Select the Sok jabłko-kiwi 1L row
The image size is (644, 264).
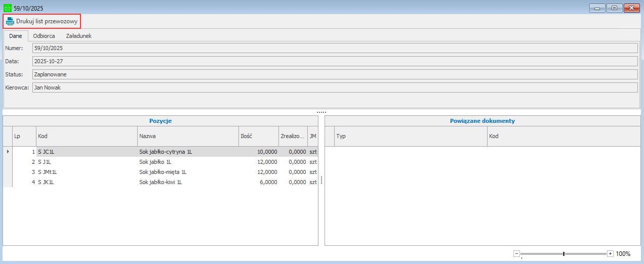160,182
